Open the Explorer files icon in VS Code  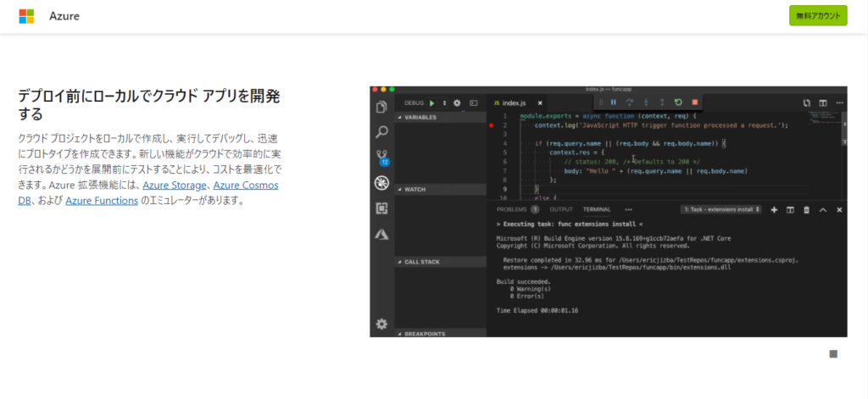[381, 107]
